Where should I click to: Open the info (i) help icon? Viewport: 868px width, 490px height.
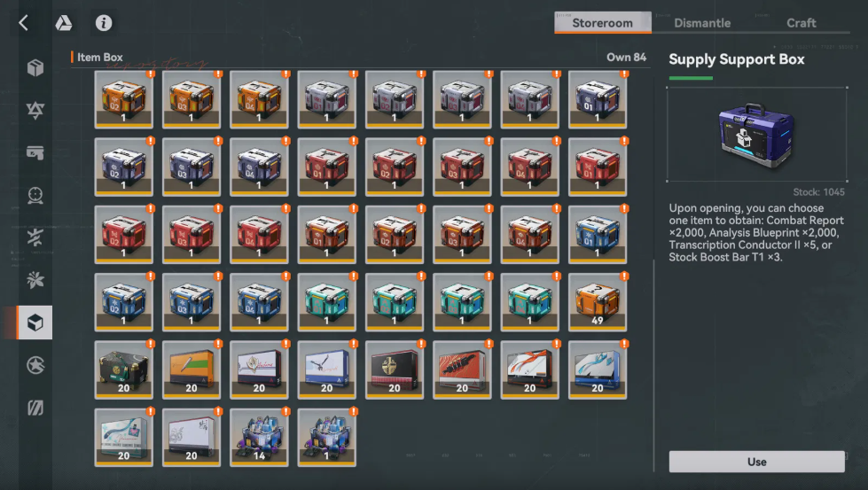104,23
